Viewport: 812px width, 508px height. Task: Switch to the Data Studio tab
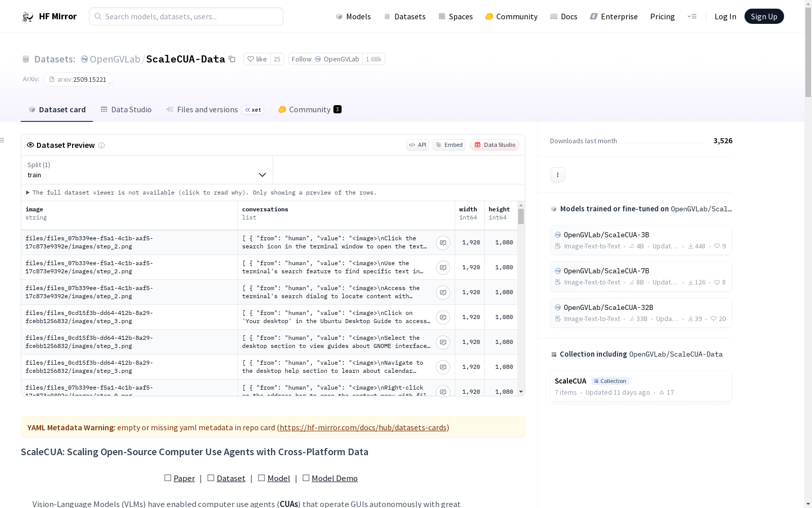[126, 110]
